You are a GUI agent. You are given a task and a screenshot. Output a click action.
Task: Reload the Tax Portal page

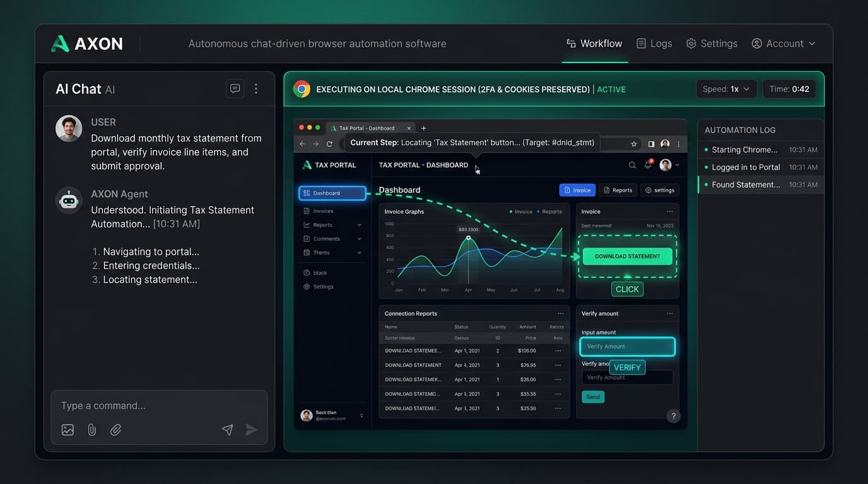pos(329,144)
